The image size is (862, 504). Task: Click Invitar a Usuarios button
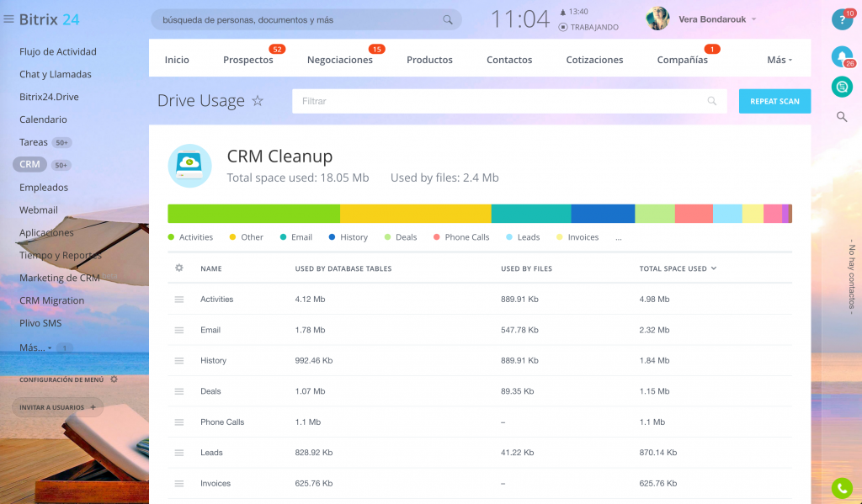tap(57, 407)
